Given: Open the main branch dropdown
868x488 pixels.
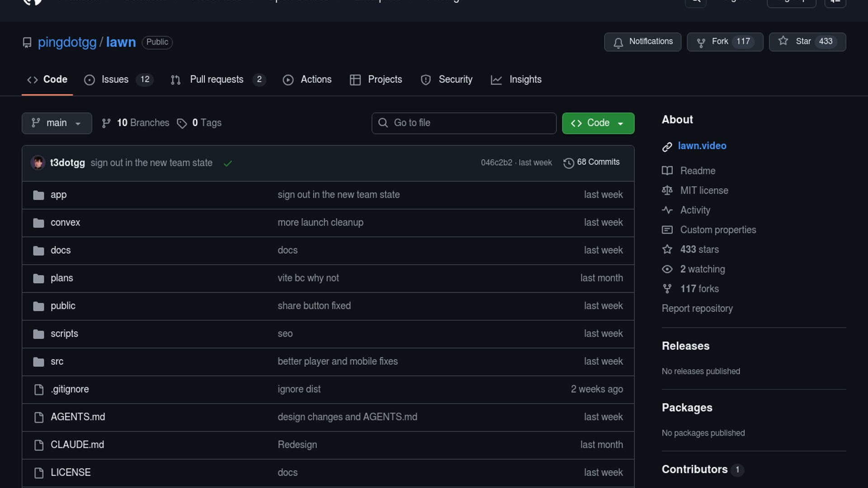Looking at the screenshot, I should 57,123.
